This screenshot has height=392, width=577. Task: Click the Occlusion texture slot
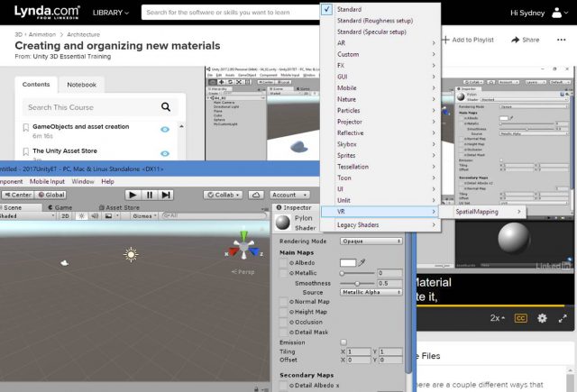pyautogui.click(x=283, y=322)
